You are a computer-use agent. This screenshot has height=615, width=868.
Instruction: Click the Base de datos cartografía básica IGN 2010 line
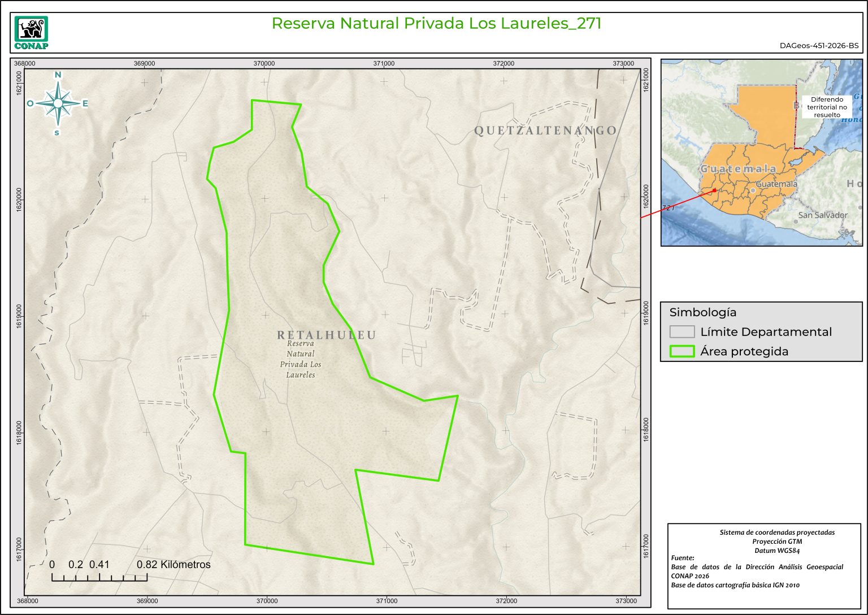click(x=735, y=585)
